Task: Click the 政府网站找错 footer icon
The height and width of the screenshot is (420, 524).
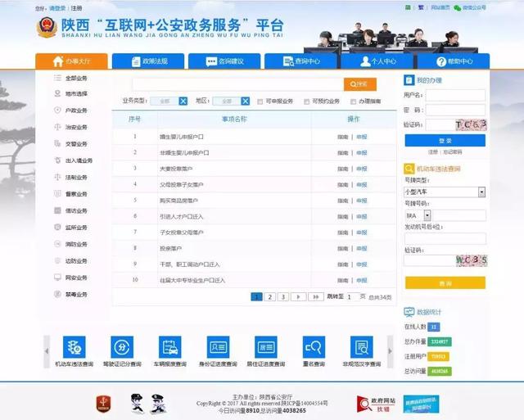Action: click(x=376, y=404)
